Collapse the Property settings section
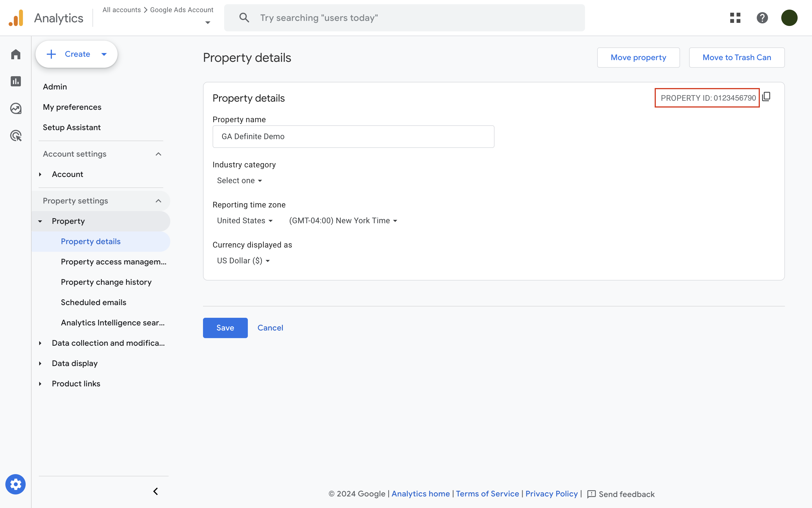This screenshot has height=508, width=812. pyautogui.click(x=158, y=201)
